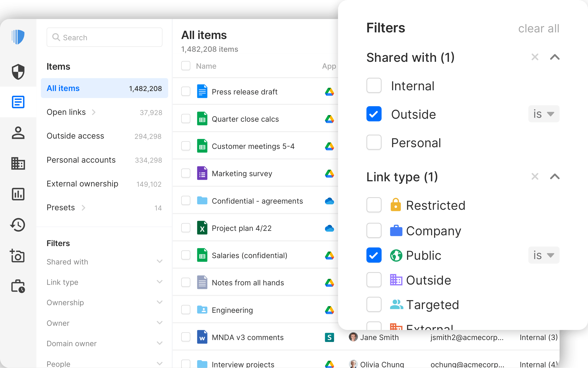This screenshot has width=588, height=368.
Task: Open the 'is' dropdown next to Public
Action: pyautogui.click(x=544, y=255)
